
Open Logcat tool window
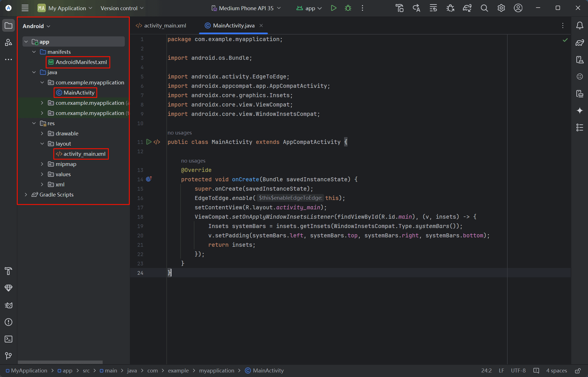point(8,305)
